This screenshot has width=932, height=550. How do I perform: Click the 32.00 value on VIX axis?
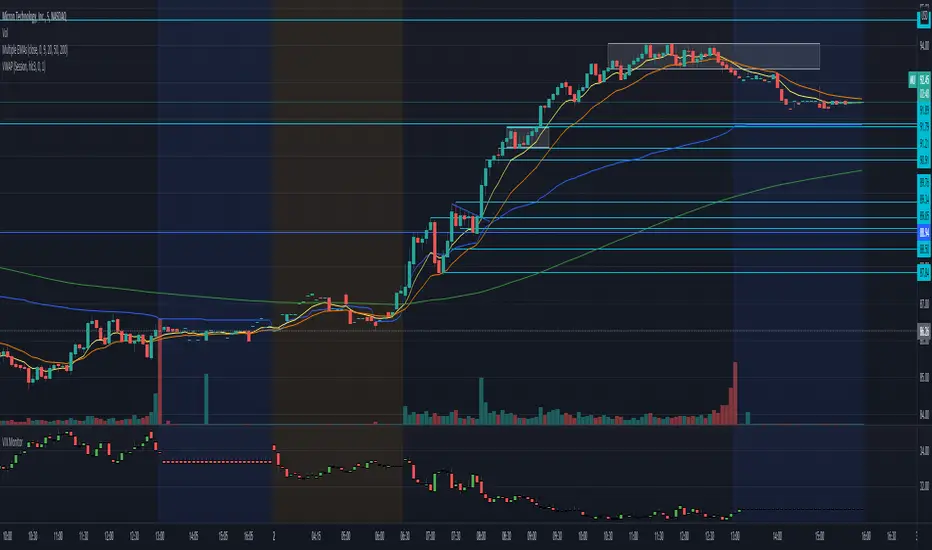(924, 486)
